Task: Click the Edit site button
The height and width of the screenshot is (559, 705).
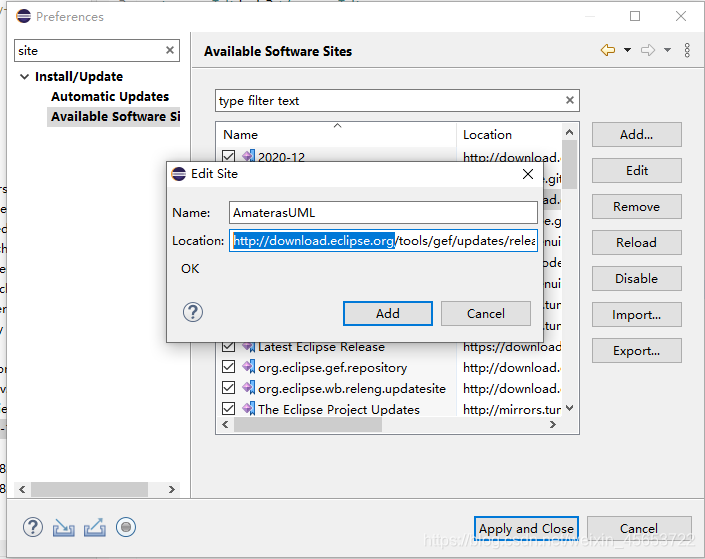Action: pos(637,170)
